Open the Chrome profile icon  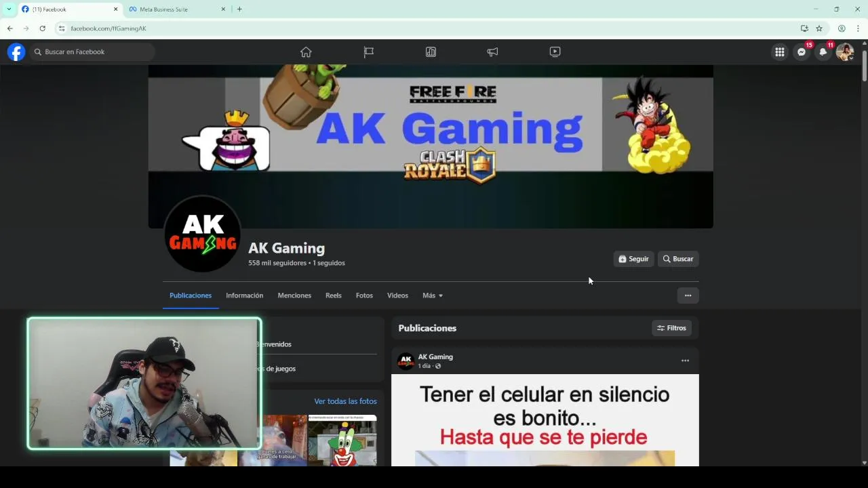point(842,28)
